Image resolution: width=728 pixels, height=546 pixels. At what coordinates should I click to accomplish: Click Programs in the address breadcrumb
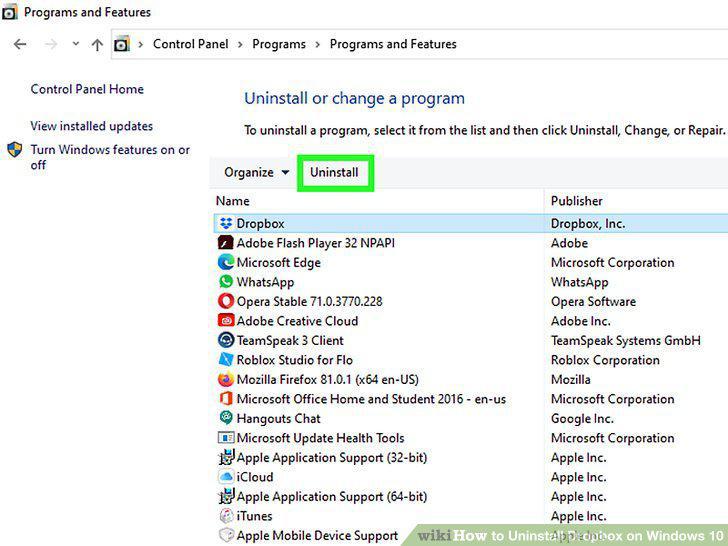[x=279, y=44]
